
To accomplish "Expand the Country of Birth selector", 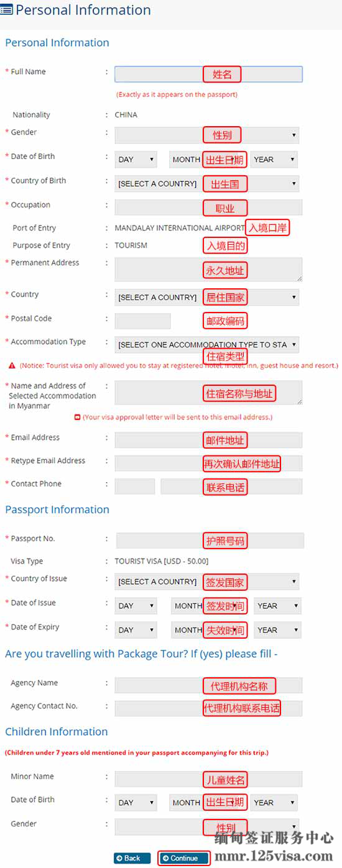I will [x=207, y=183].
